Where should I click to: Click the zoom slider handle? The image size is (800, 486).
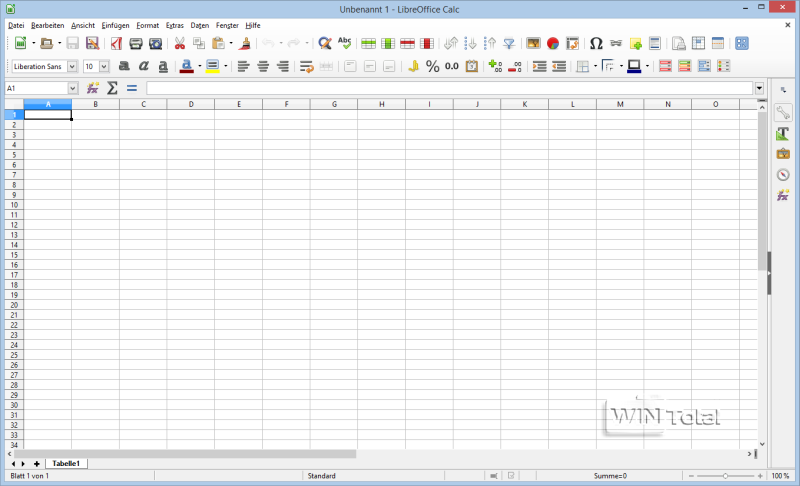(725, 476)
